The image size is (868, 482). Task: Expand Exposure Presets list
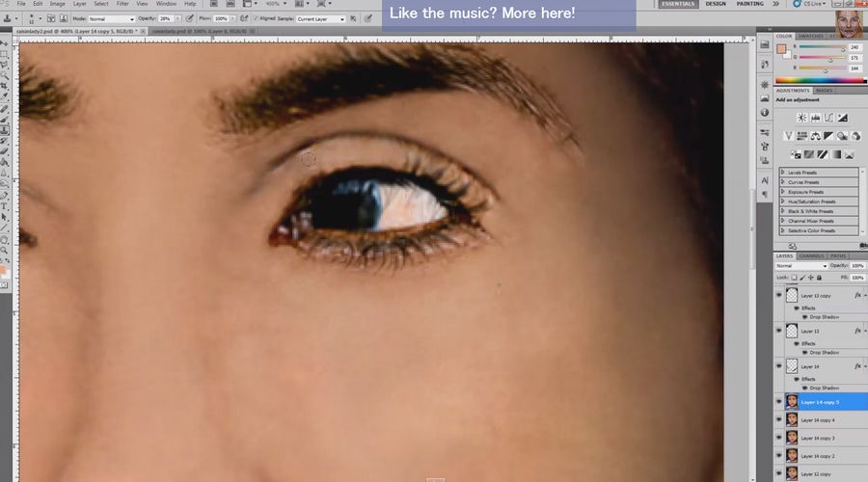click(783, 192)
